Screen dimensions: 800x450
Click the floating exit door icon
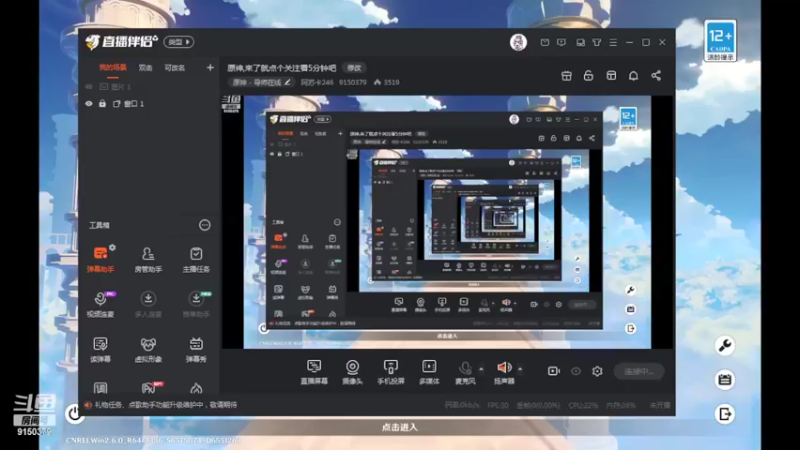[724, 413]
